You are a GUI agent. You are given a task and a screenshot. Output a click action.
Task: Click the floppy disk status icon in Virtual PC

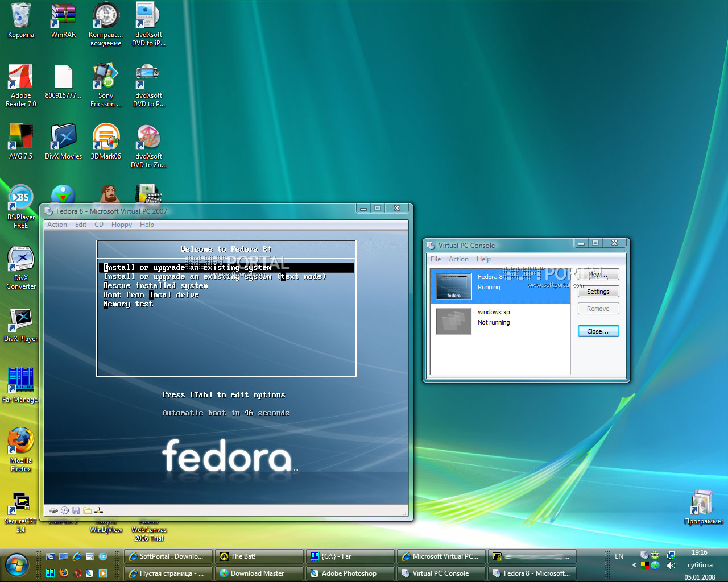tap(76, 510)
